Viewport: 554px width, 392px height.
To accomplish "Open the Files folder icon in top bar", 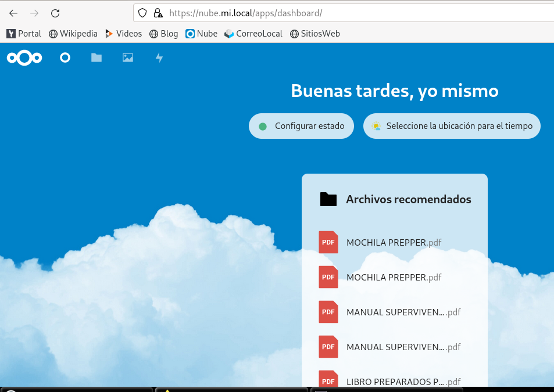I will pos(96,57).
